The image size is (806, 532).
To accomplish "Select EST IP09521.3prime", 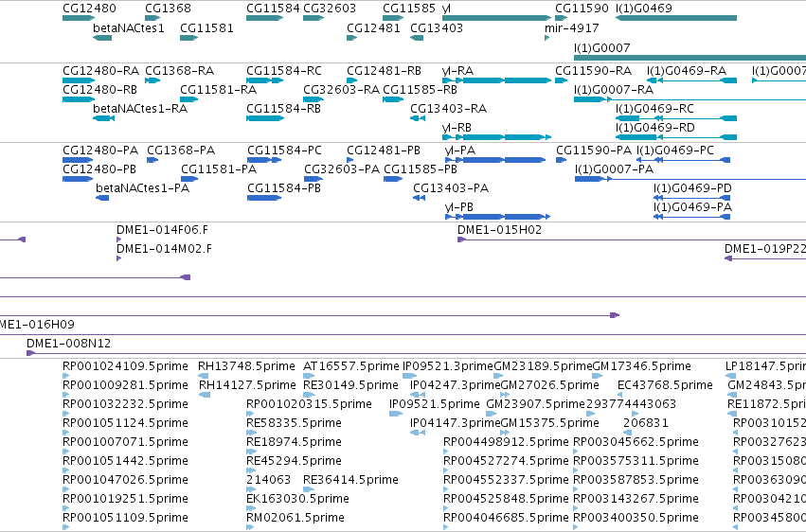I will click(410, 377).
